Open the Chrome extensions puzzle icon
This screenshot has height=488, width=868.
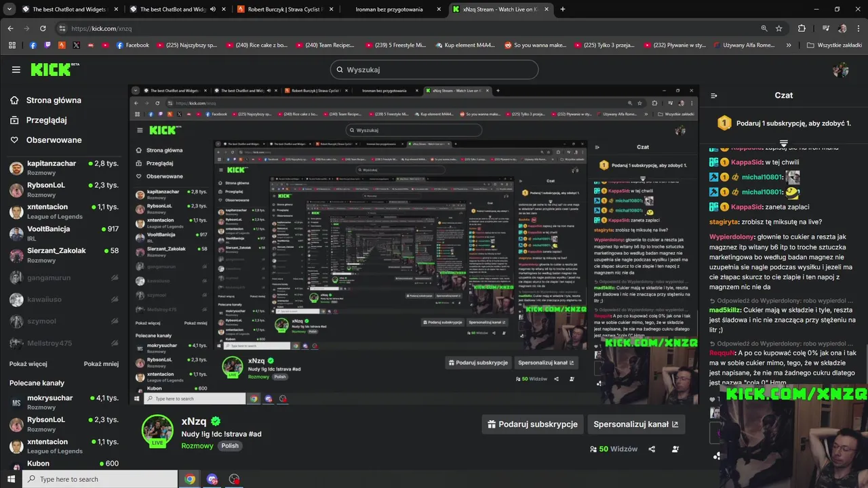pyautogui.click(x=802, y=28)
